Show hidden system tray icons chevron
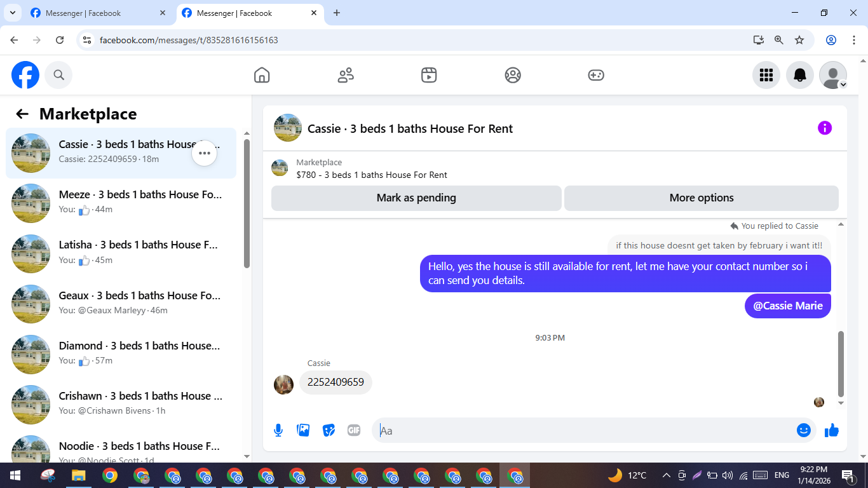 point(667,475)
